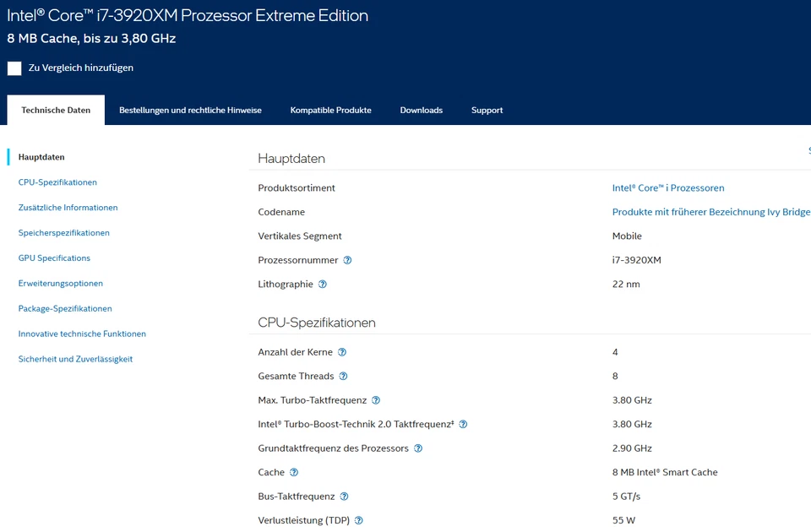Show info for Turbo-Boost-Technik 2.0 Taktfrequenz
811x532 pixels.
point(463,425)
